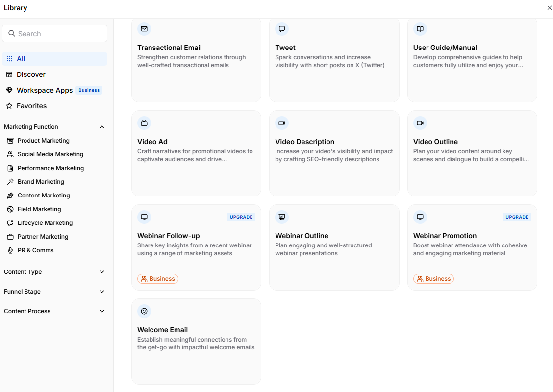Filter by Product Marketing
The image size is (553, 392).
click(x=43, y=140)
